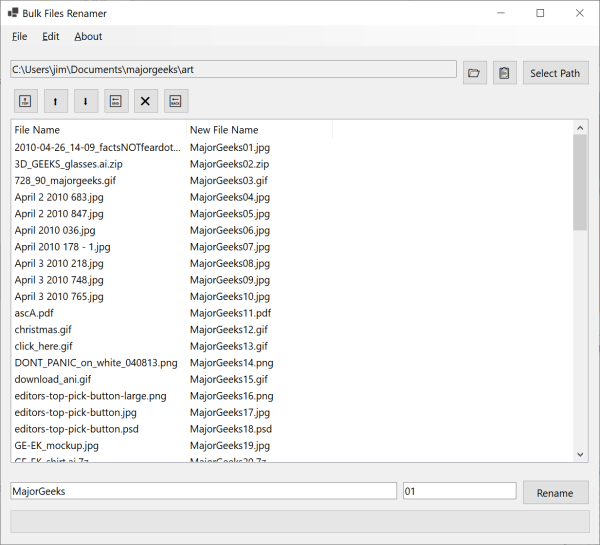Select GE-EK_mockup.jpg in the list

tap(57, 446)
